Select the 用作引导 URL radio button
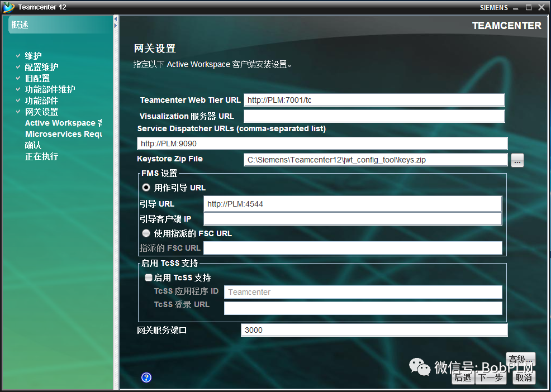This screenshot has width=551, height=392. click(146, 188)
